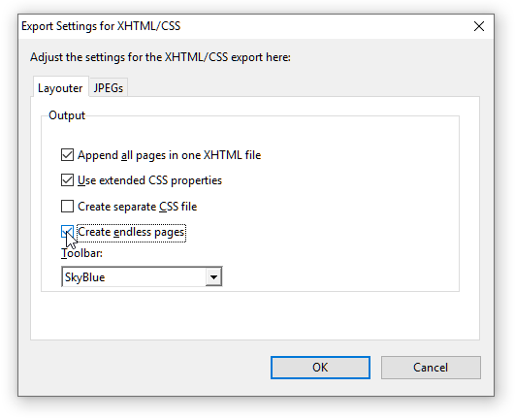
Task: Uncheck Append all pages in one XHTML file
Action: (x=67, y=154)
